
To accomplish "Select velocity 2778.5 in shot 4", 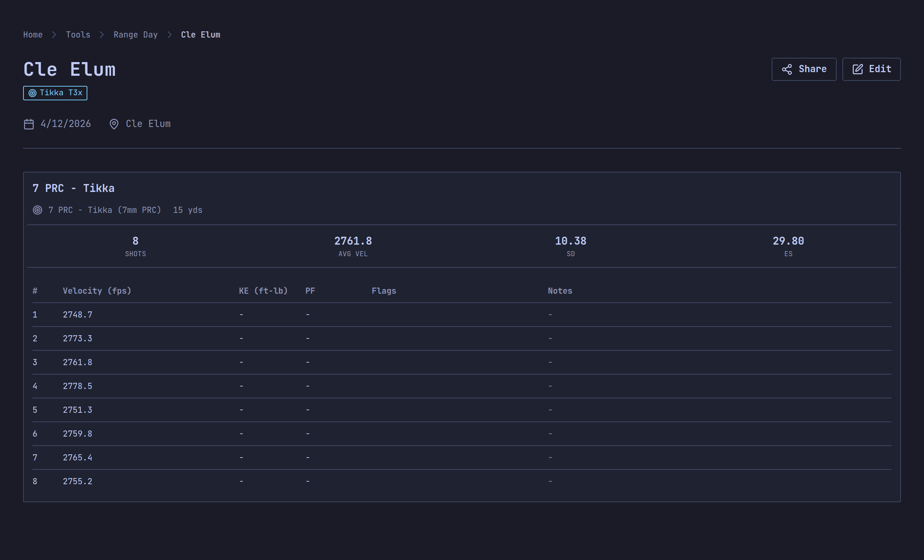I will point(78,386).
